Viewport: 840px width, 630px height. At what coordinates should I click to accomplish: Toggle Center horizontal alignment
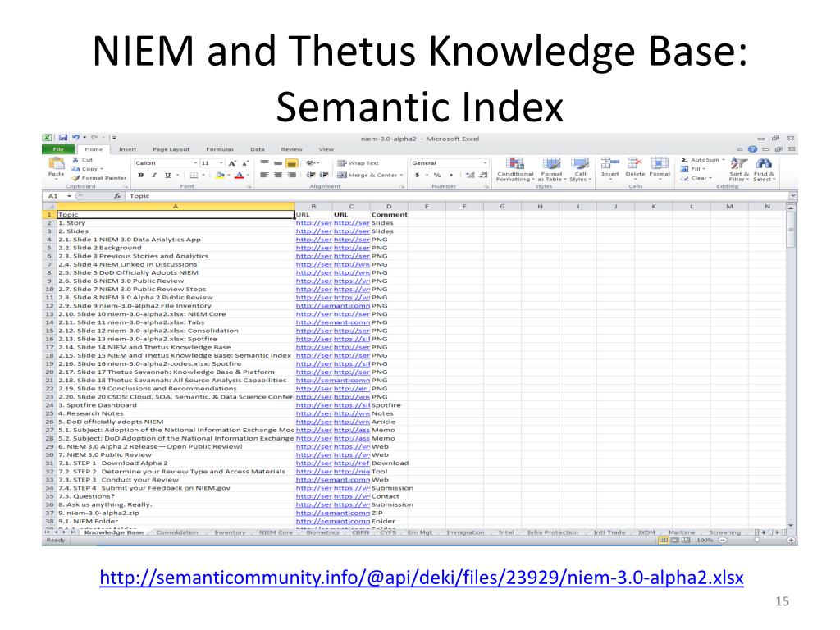click(278, 176)
